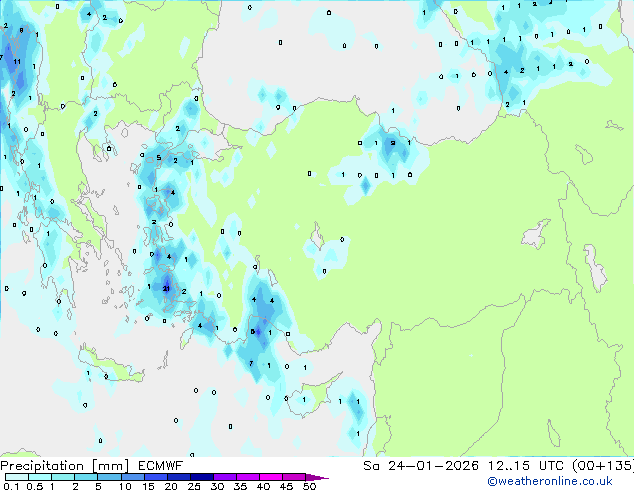The image size is (634, 490).
Task: Select the 5–10 mm legend color box
Action: pos(109,477)
